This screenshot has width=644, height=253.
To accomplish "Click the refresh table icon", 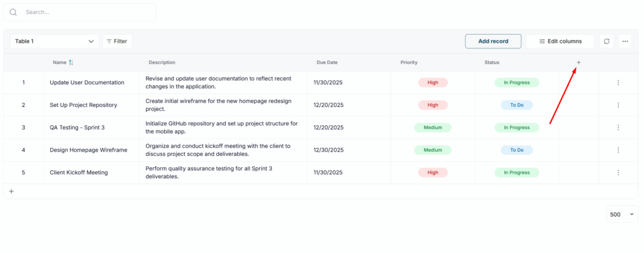I will click(606, 42).
